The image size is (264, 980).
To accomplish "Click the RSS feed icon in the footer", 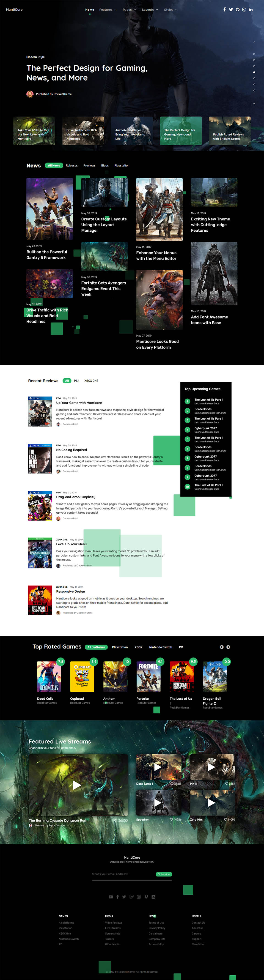I will pos(153,897).
